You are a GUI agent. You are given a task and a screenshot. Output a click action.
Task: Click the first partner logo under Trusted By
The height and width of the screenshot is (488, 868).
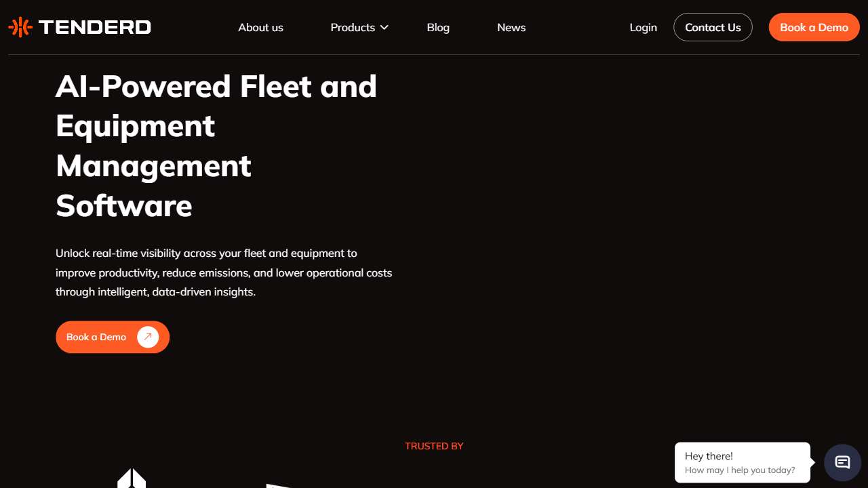point(132,479)
